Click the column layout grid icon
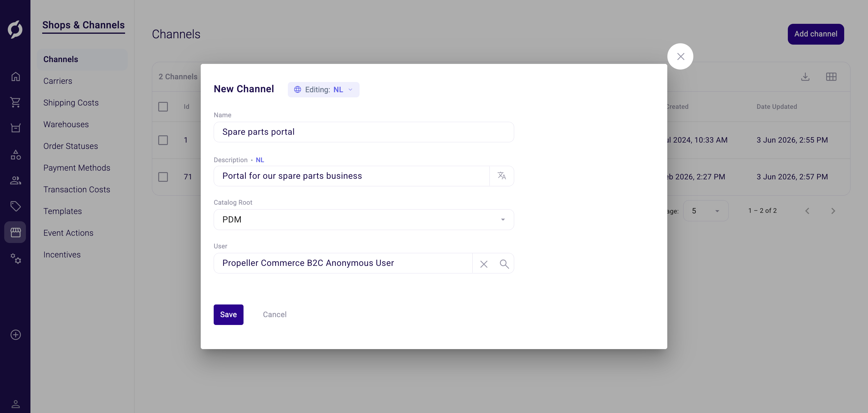 pyautogui.click(x=831, y=77)
